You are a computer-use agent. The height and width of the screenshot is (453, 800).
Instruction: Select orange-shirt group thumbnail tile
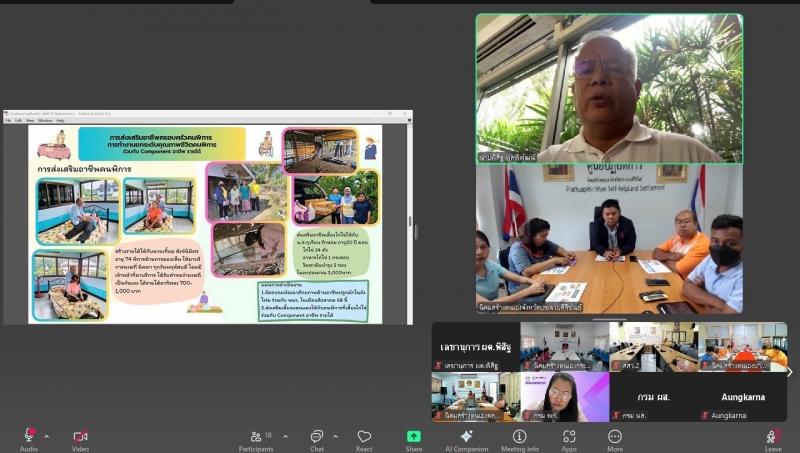point(743,347)
